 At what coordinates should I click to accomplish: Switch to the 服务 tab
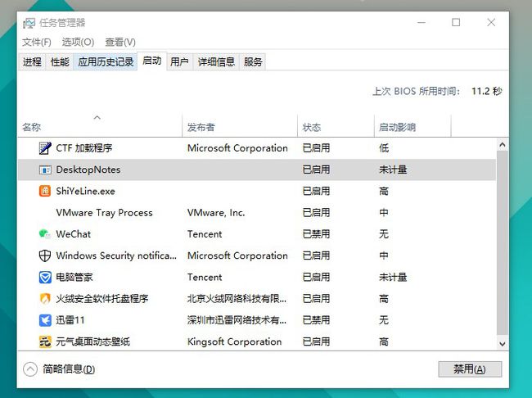point(253,61)
